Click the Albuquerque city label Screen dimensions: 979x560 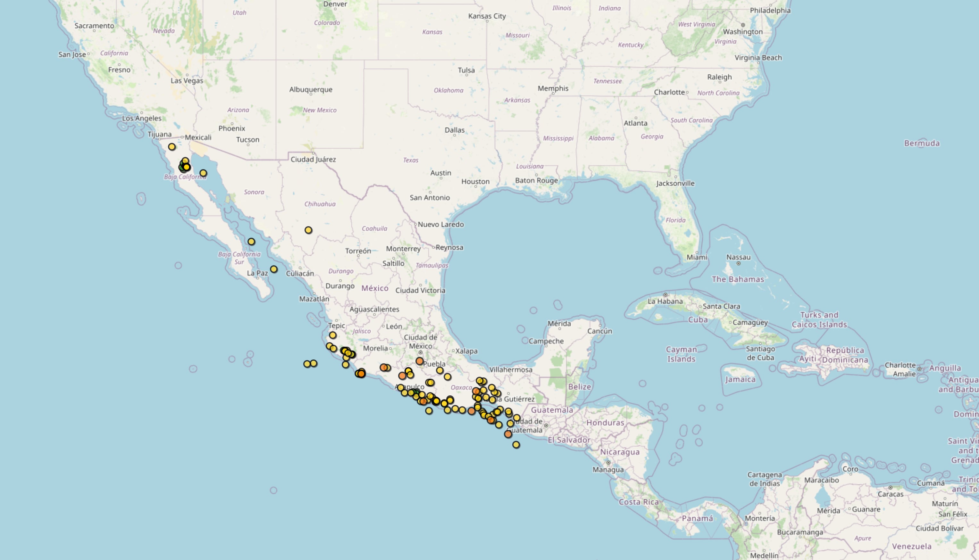311,90
